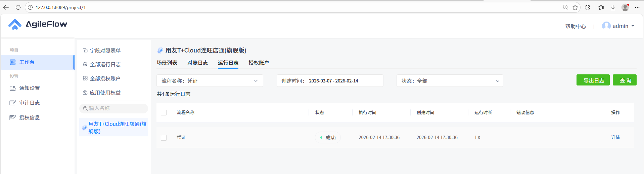Click the AgileFlow logo icon
The width and height of the screenshot is (644, 174).
click(x=15, y=24)
